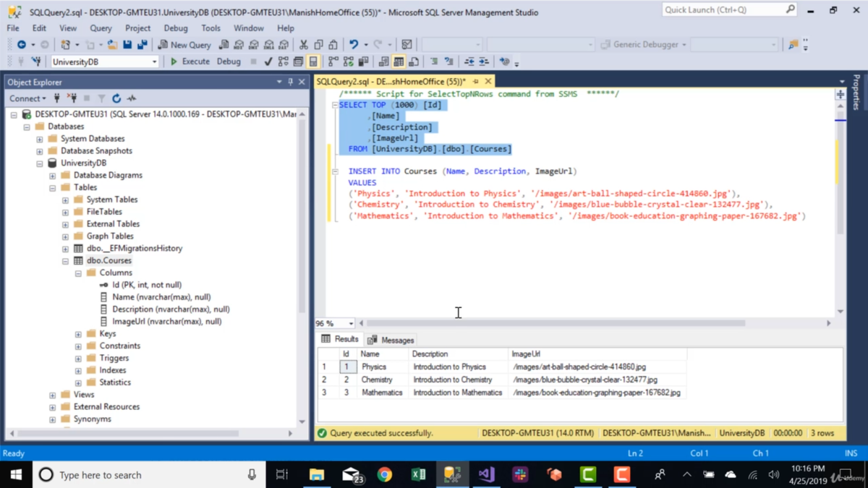Open Slack from the taskbar
Image resolution: width=868 pixels, height=488 pixels.
(x=520, y=475)
